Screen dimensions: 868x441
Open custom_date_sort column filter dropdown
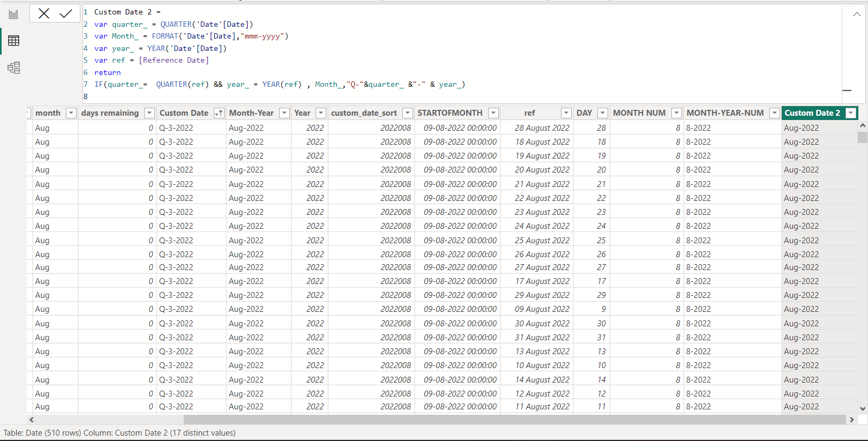pyautogui.click(x=408, y=113)
